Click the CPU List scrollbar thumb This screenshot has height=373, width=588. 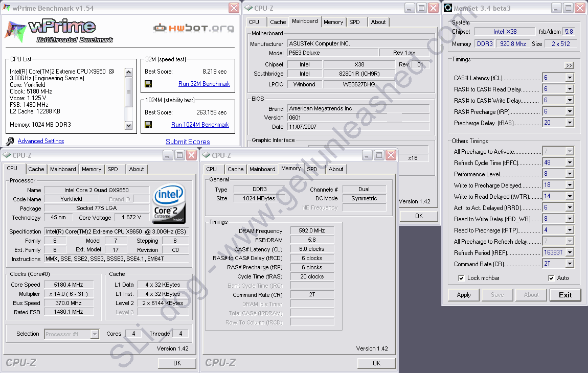pyautogui.click(x=129, y=92)
